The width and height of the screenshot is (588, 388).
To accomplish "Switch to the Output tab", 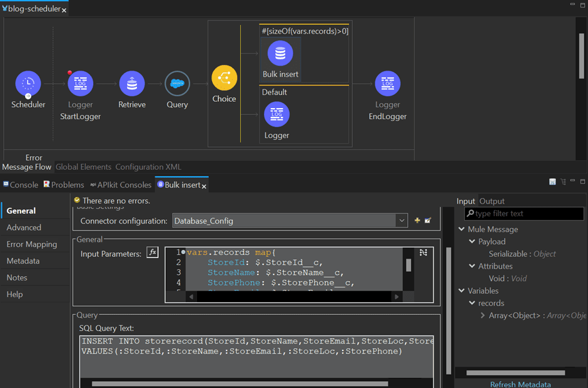I will pos(494,201).
